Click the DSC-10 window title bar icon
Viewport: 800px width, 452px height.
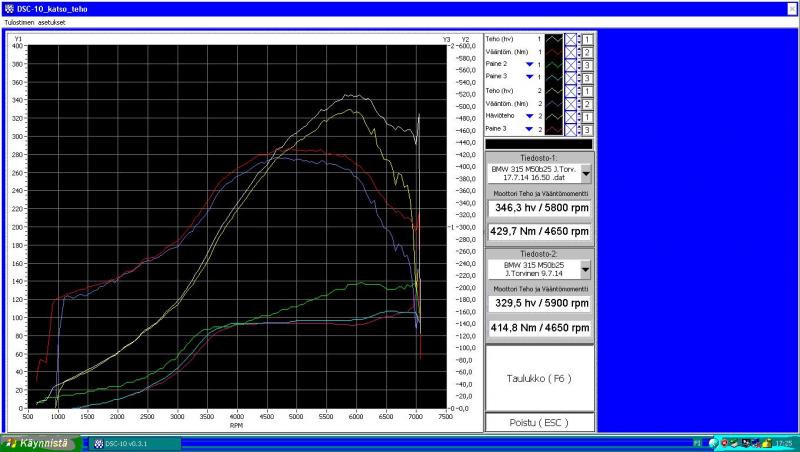click(8, 8)
